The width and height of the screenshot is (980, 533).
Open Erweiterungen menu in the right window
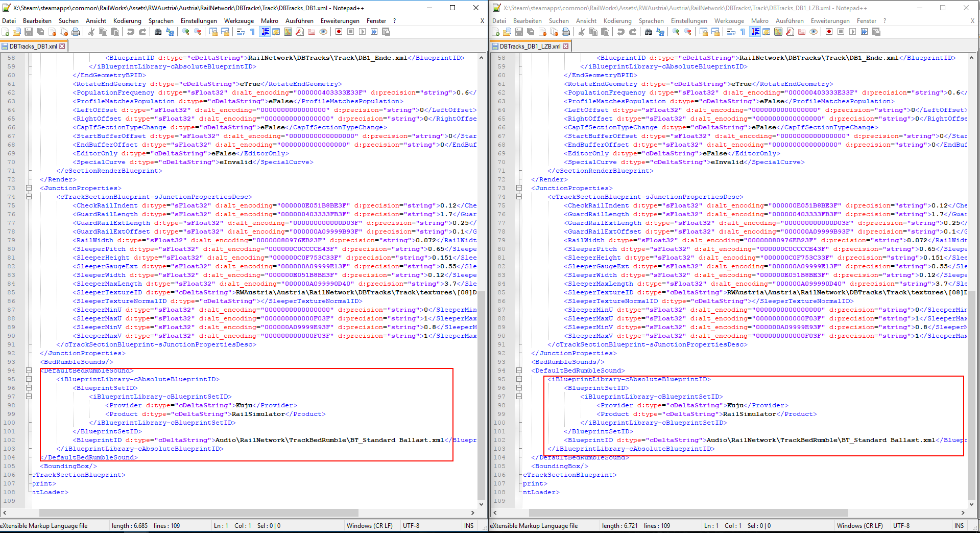pyautogui.click(x=830, y=21)
